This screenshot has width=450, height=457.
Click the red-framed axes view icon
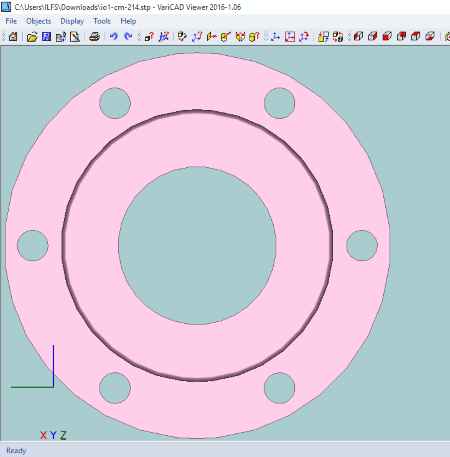pyautogui.click(x=290, y=36)
